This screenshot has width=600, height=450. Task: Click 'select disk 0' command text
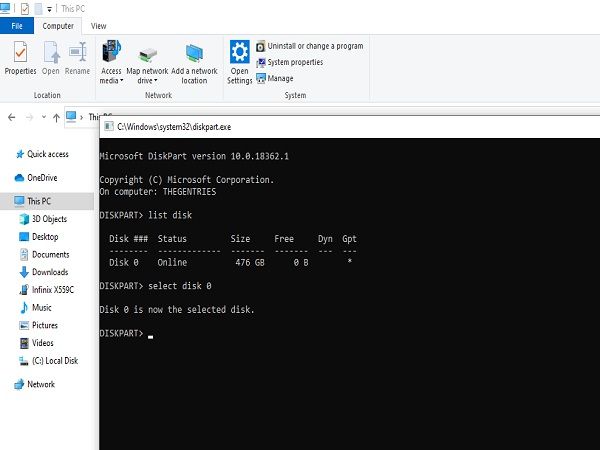point(179,286)
